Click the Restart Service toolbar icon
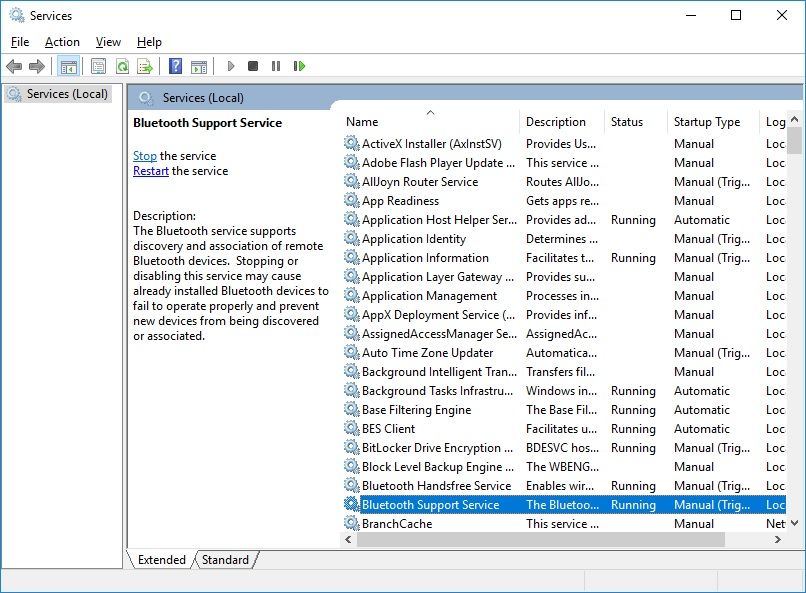Screen dimensions: 806x593 coord(299,67)
